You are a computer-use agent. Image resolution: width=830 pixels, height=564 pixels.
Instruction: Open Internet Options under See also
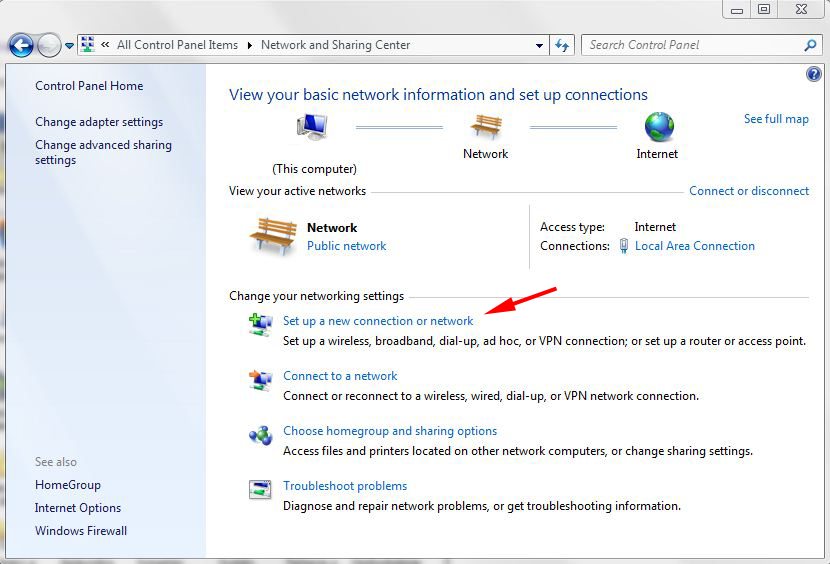tap(78, 508)
